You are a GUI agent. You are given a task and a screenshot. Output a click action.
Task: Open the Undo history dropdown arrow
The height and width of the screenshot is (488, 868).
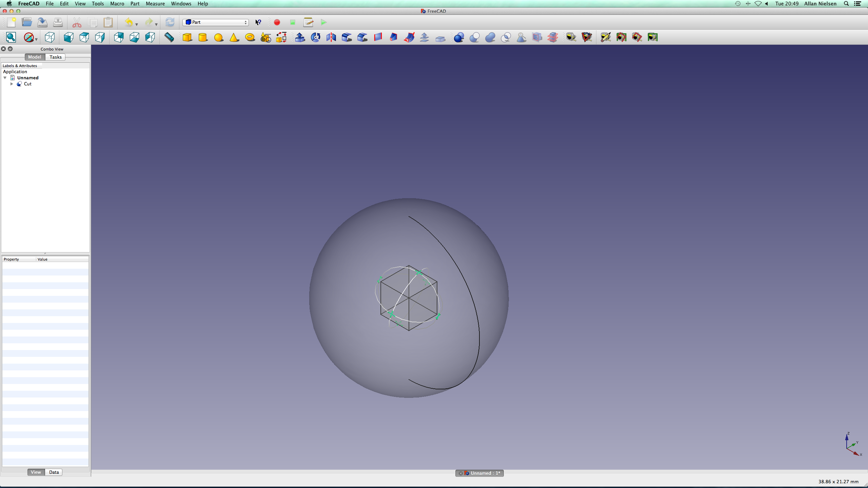(x=137, y=24)
